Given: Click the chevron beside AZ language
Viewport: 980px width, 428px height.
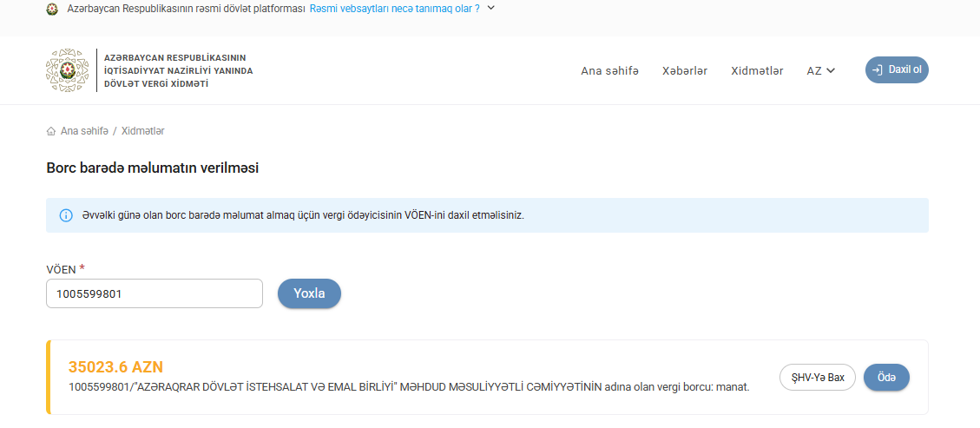Looking at the screenshot, I should (x=830, y=70).
